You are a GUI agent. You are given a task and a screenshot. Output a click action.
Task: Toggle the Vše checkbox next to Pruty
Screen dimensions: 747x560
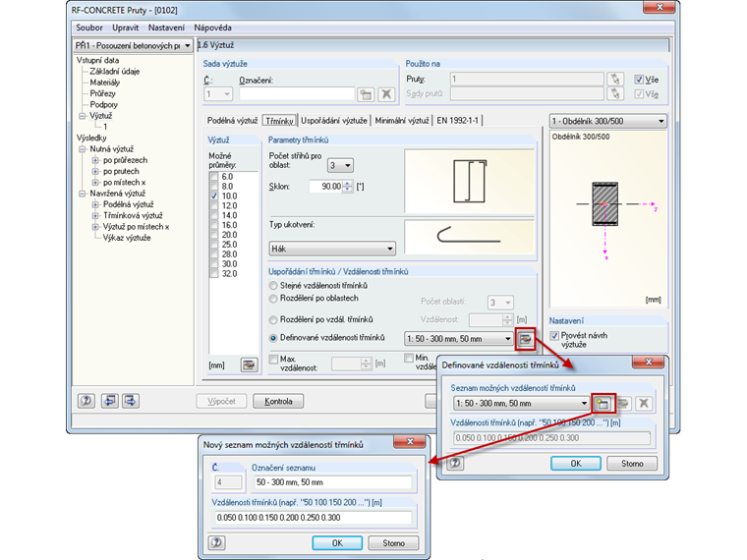[639, 80]
